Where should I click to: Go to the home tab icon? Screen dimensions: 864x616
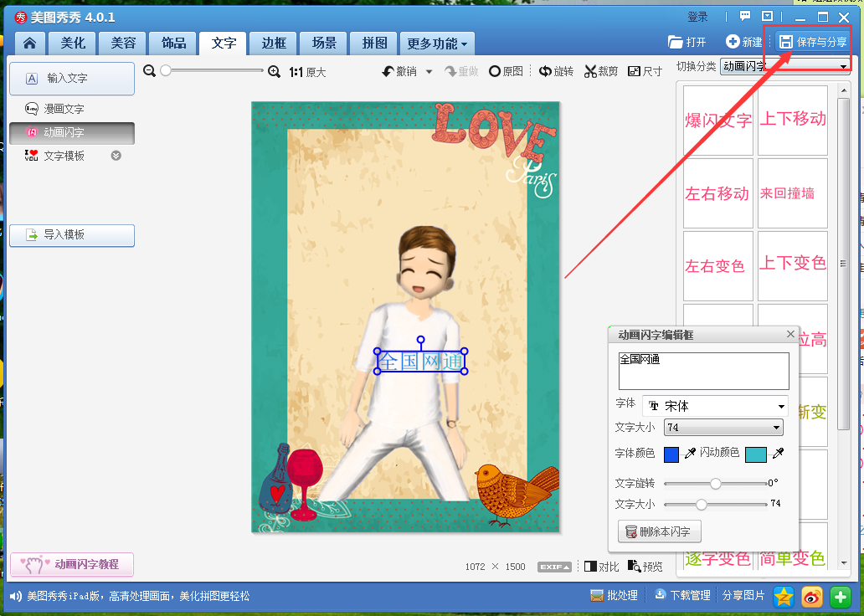(30, 43)
